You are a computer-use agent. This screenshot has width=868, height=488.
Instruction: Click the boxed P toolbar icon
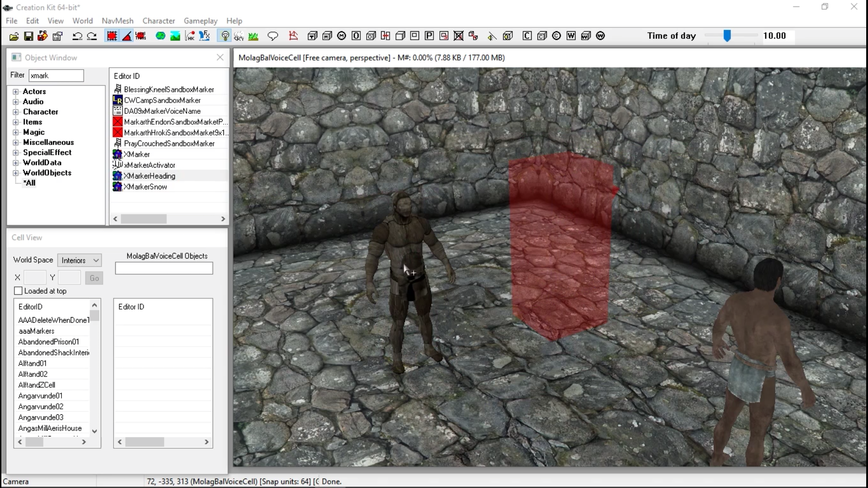tap(429, 36)
